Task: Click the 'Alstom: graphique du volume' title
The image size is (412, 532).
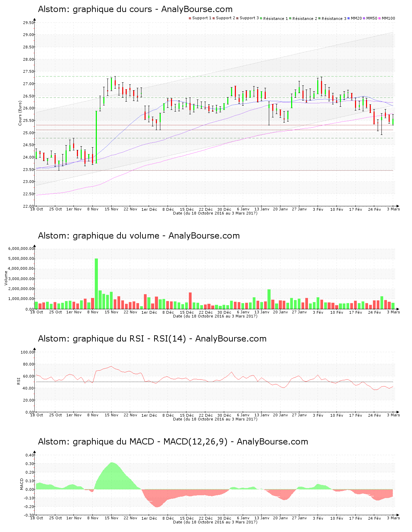Action: tap(99, 236)
